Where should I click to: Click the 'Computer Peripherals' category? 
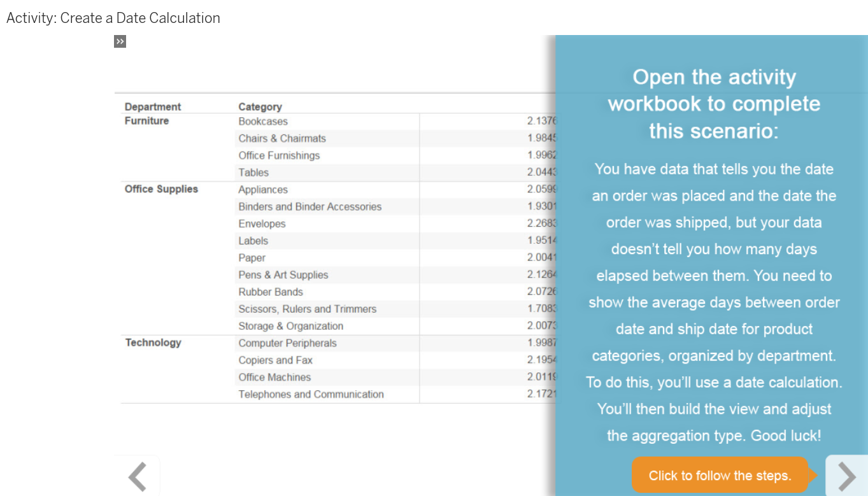(x=288, y=343)
